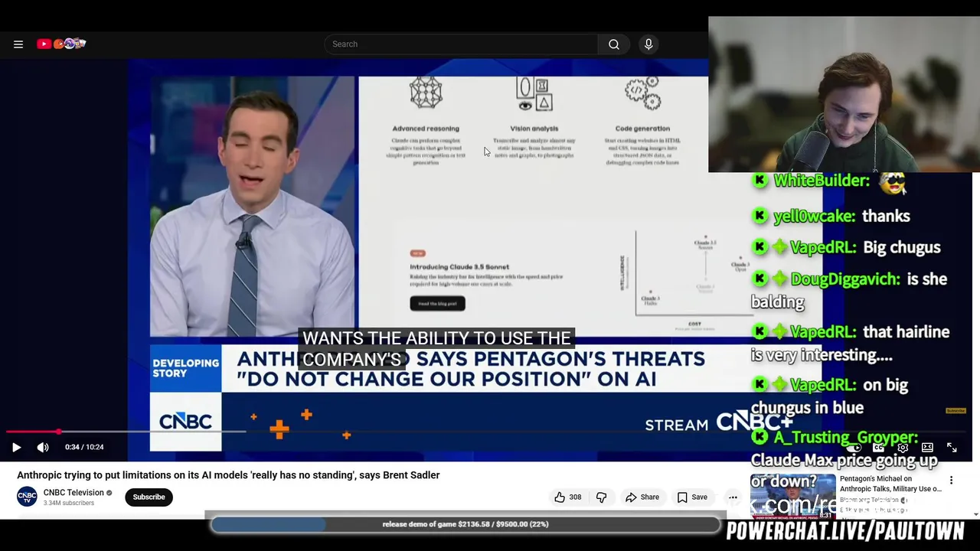The width and height of the screenshot is (980, 551).
Task: Click A_Trusting_Groyper chat username
Action: [845, 438]
